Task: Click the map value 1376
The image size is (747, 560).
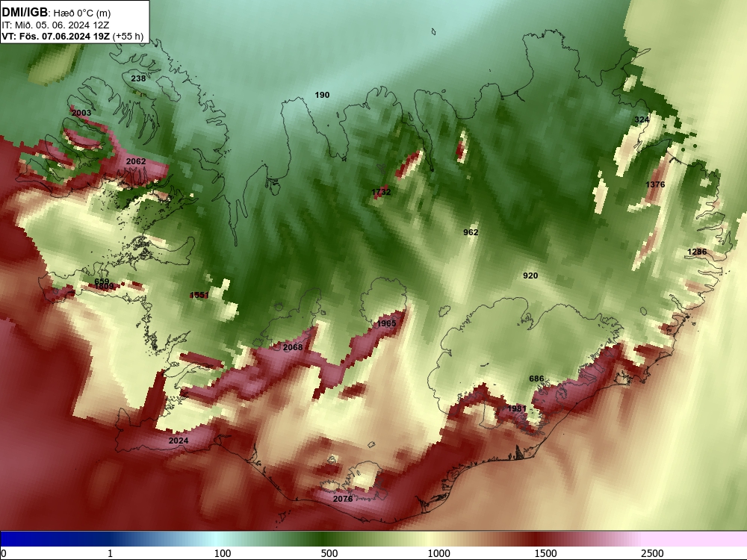Action: [655, 184]
